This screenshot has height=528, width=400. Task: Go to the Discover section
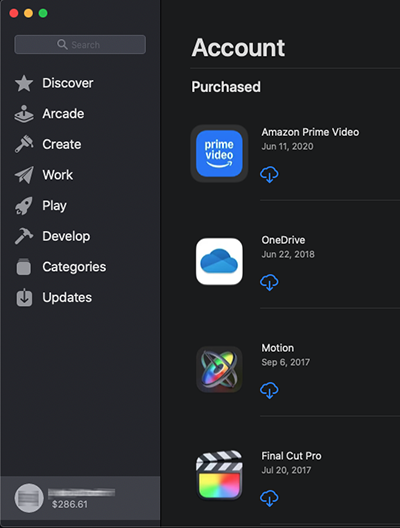68,83
